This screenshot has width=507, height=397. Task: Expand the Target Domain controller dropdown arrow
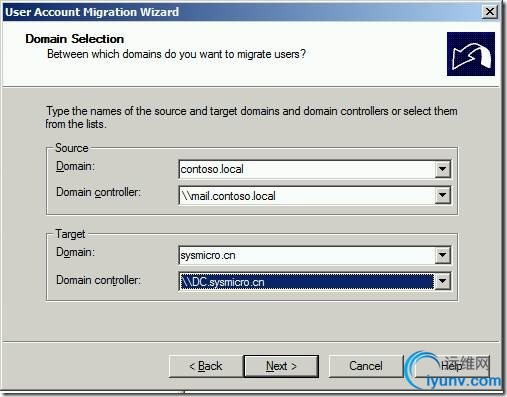click(x=443, y=282)
